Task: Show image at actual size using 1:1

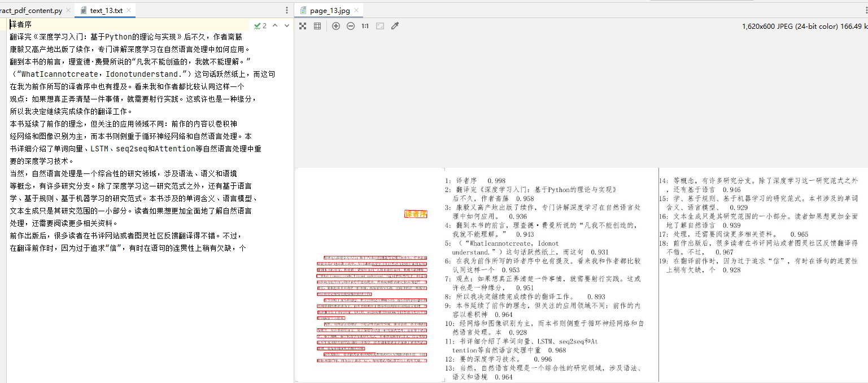Action: click(x=365, y=25)
